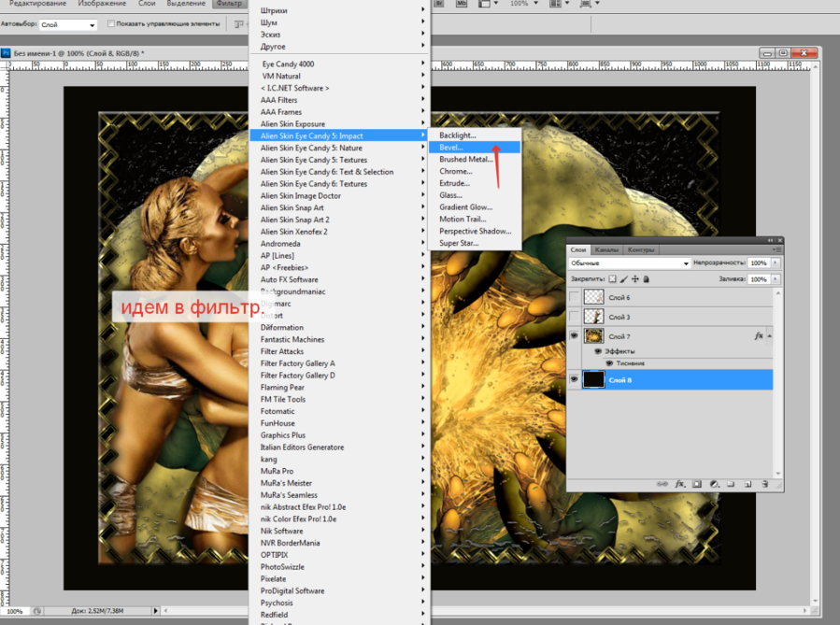This screenshot has height=625, width=840.
Task: Open the view extras icon in application bar
Action: point(484,3)
